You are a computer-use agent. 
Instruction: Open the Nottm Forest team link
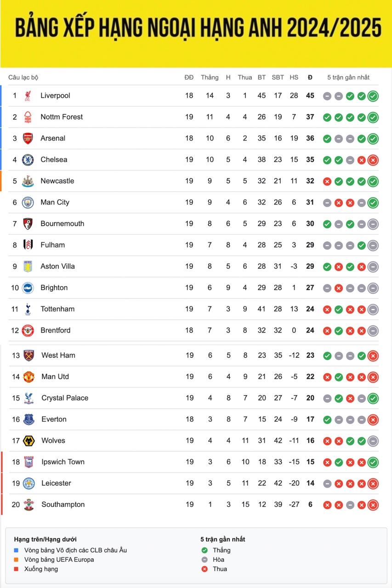click(62, 117)
